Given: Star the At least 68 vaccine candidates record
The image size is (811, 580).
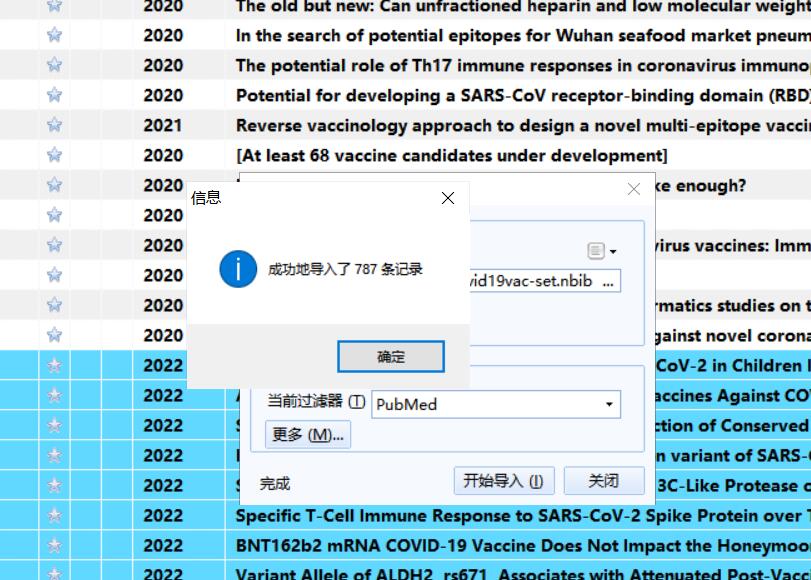Looking at the screenshot, I should click(x=54, y=155).
